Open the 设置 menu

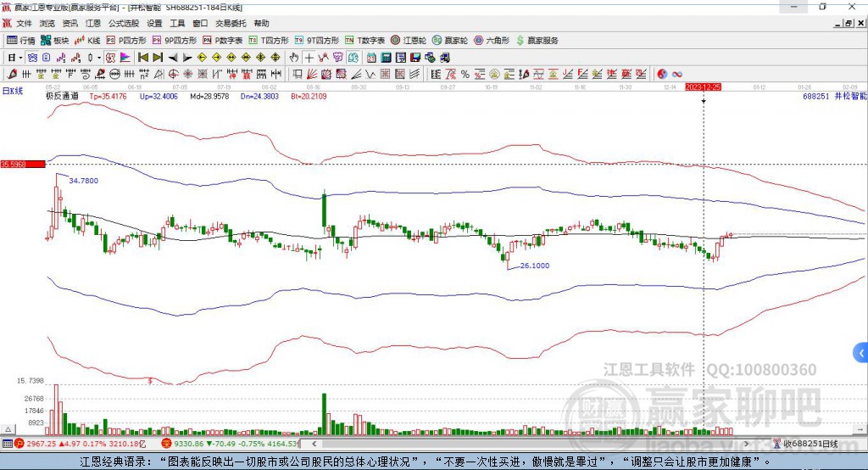point(154,23)
